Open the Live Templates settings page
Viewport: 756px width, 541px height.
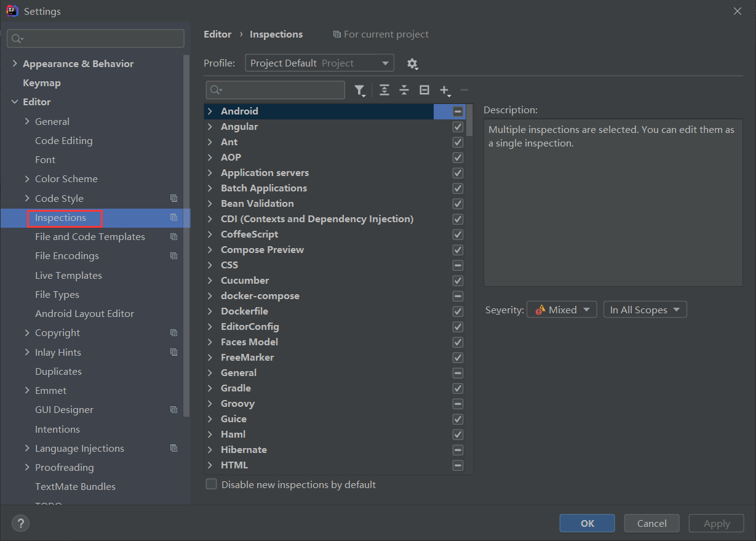(68, 275)
